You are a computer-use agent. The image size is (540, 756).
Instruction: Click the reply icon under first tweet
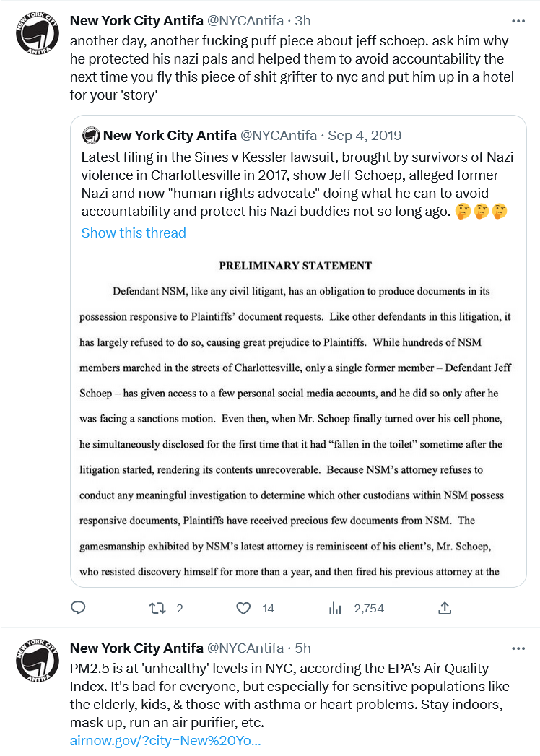tap(79, 608)
